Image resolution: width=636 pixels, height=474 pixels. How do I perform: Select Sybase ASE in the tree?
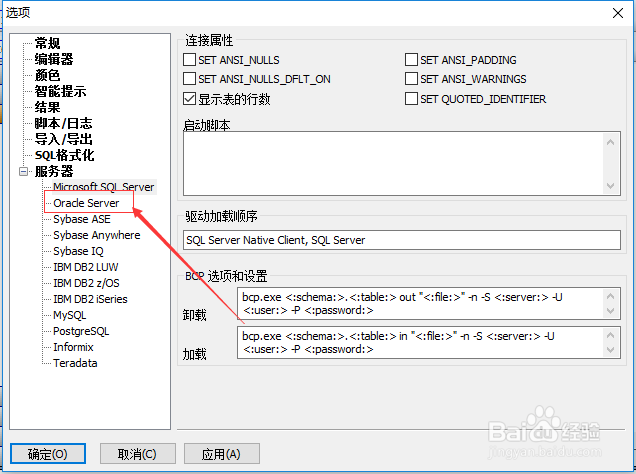[82, 219]
